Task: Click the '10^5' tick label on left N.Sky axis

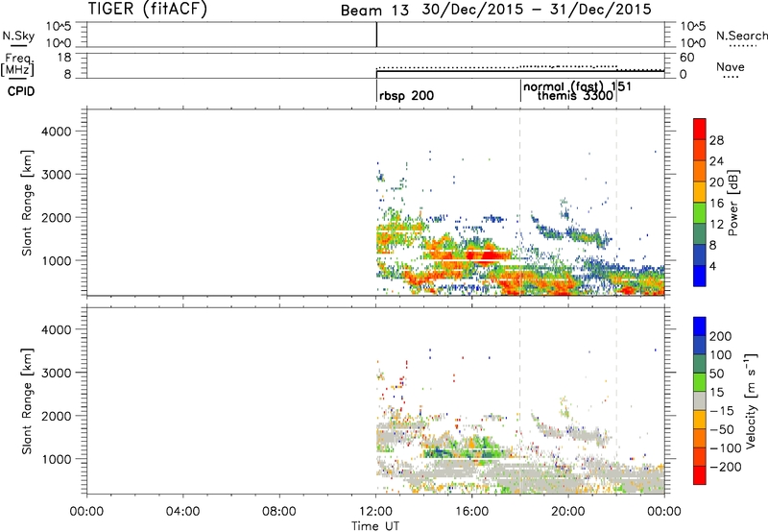Action: [60, 26]
